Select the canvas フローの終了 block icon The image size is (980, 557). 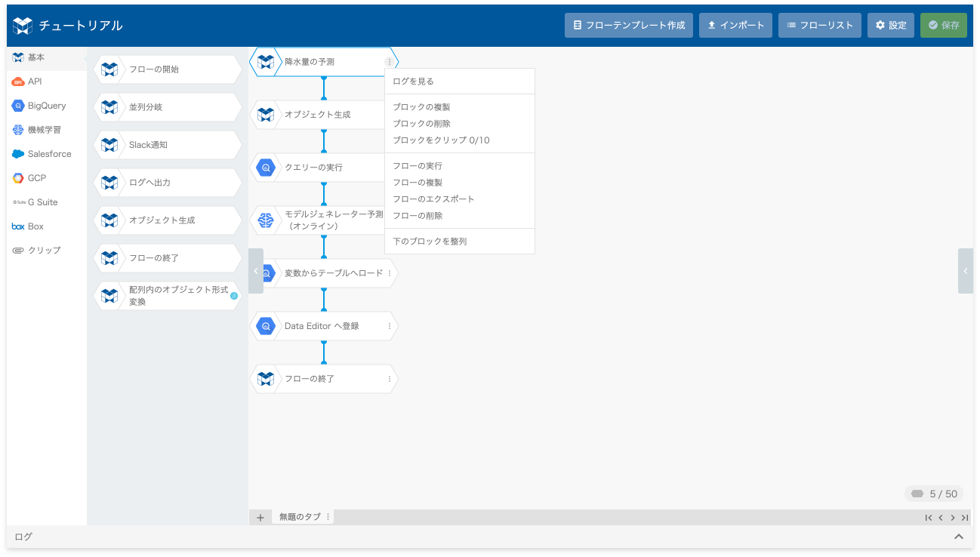[x=266, y=379]
